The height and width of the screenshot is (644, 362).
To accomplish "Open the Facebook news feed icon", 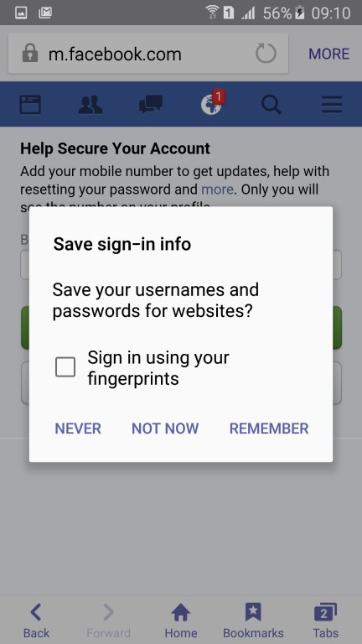I will [x=30, y=104].
